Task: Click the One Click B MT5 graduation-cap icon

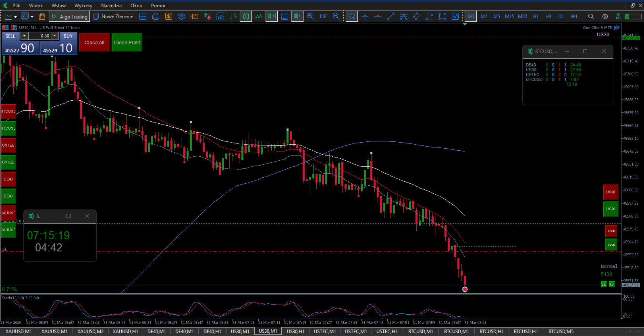Action: click(617, 28)
